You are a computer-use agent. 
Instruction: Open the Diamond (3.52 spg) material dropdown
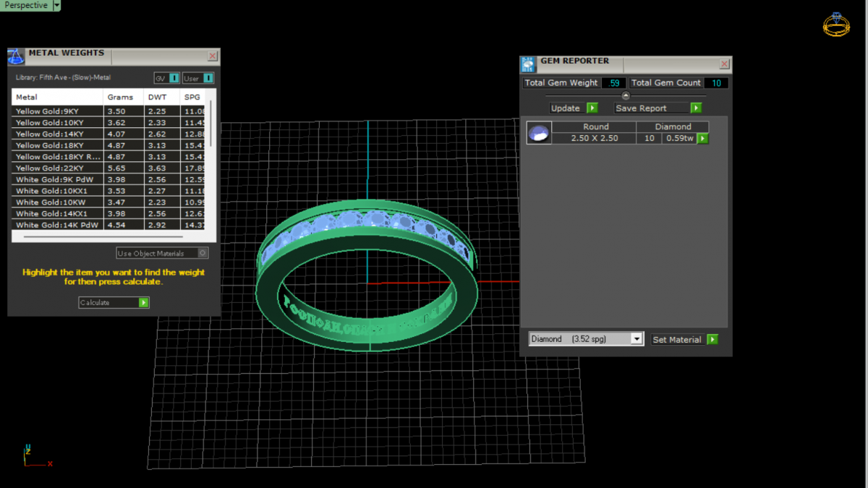(636, 339)
